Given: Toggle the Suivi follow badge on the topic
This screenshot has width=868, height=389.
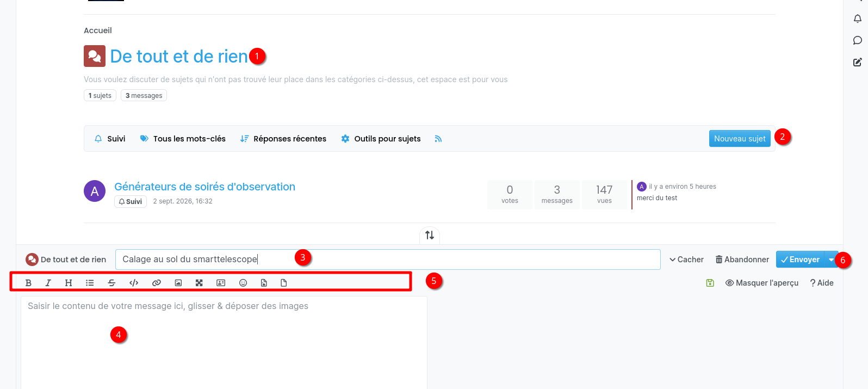Looking at the screenshot, I should [x=131, y=201].
